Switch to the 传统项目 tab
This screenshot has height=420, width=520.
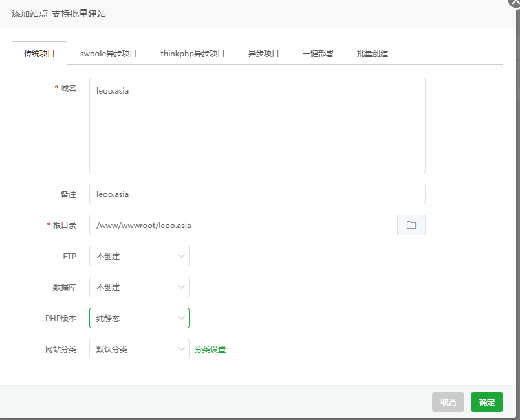39,54
